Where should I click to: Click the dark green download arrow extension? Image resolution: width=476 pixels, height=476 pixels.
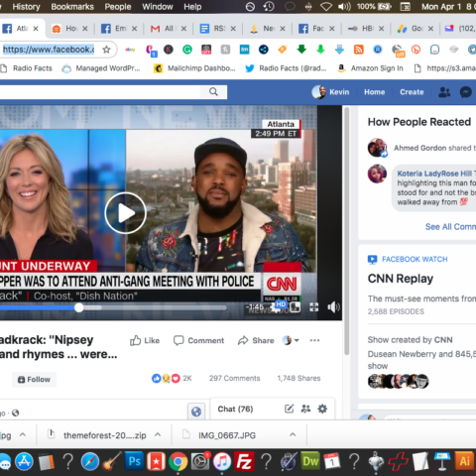coord(301,50)
